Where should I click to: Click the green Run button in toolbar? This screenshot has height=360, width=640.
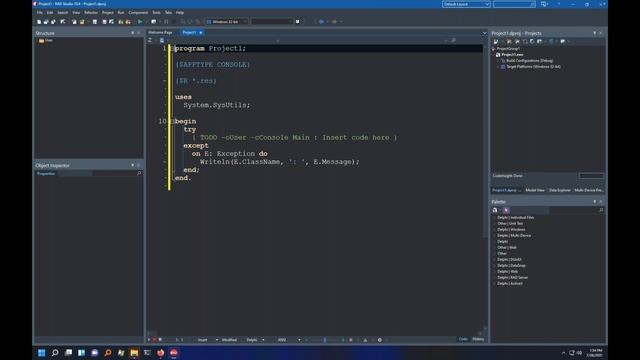tap(140, 22)
